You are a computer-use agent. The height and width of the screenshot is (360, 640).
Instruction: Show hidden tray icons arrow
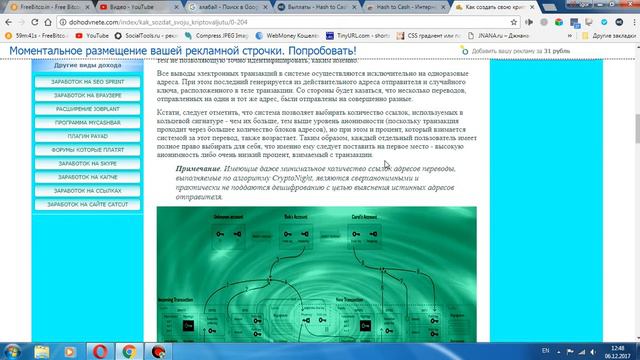[558, 351]
